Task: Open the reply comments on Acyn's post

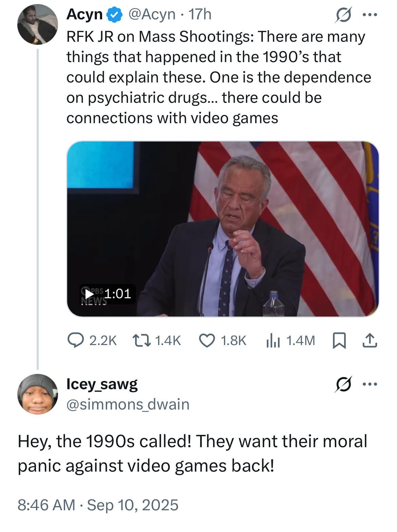Action: pos(92,340)
